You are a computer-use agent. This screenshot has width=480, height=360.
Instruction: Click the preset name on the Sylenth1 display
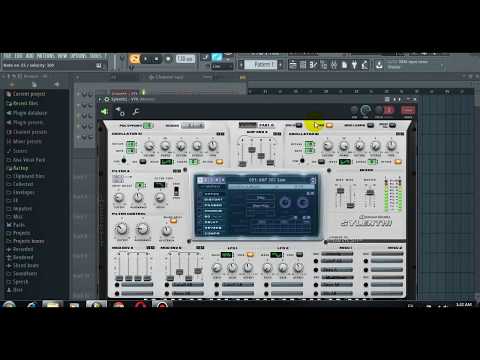(x=267, y=180)
